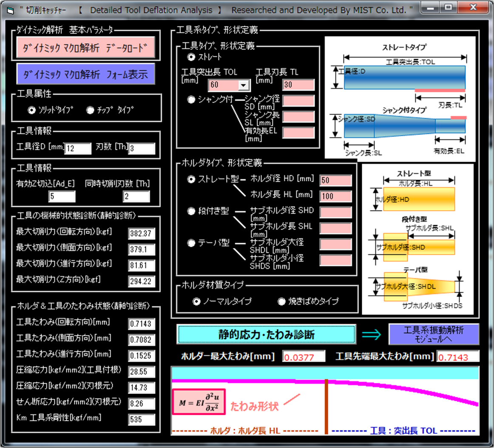Click the 圧縮応力(工具付根) value 28.55
This screenshot has height=448, width=494.
(x=142, y=372)
